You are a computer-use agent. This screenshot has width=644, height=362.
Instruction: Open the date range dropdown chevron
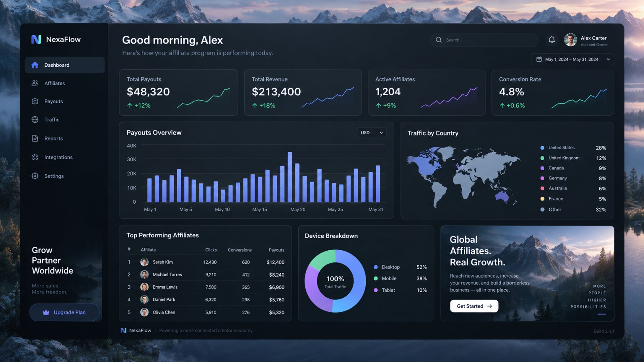608,59
